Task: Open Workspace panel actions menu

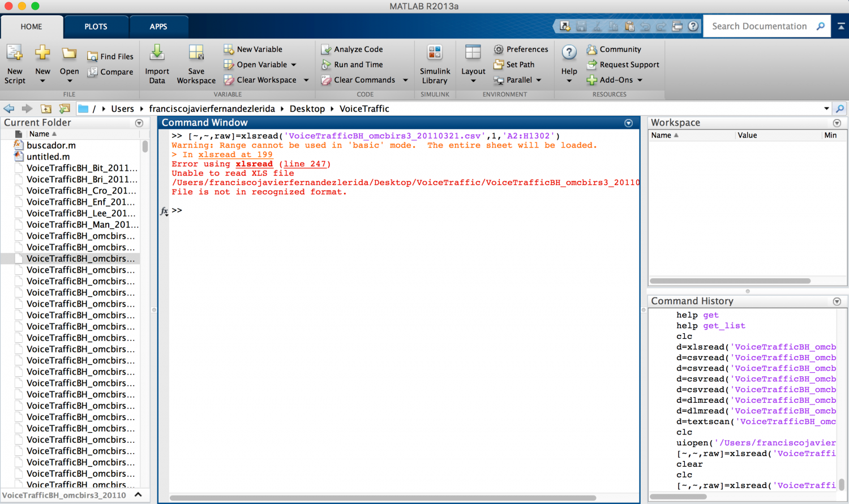Action: pyautogui.click(x=837, y=123)
